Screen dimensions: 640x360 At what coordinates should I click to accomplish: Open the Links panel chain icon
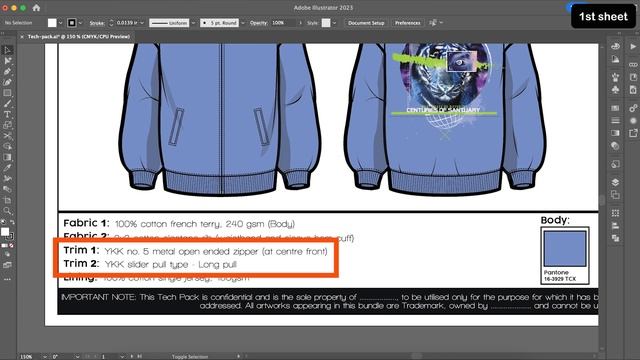point(633,64)
